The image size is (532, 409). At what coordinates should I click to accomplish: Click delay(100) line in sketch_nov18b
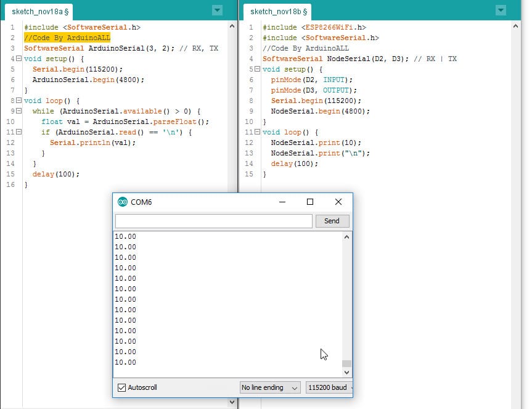pos(295,163)
